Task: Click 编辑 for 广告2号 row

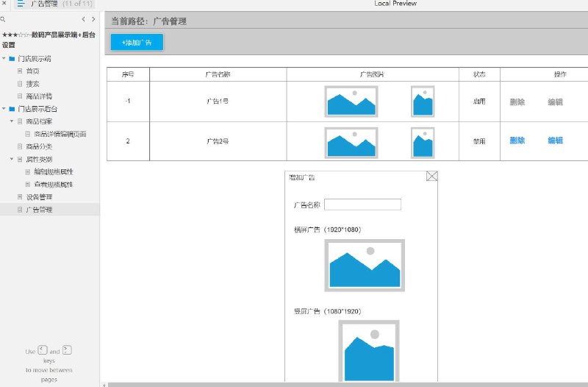Action: (555, 141)
